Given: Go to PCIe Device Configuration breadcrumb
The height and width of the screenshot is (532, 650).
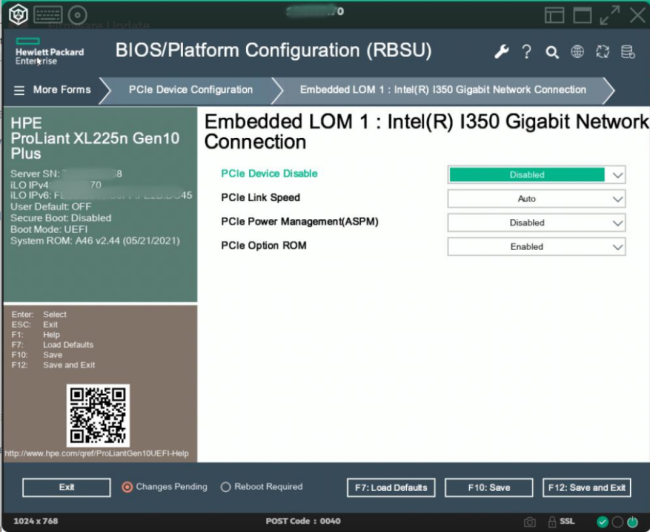Looking at the screenshot, I should 191,90.
